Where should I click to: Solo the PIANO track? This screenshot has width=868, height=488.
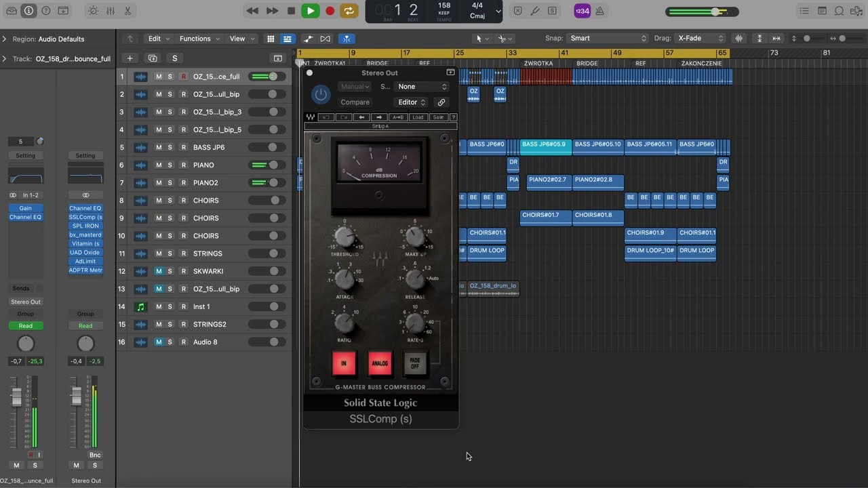click(x=170, y=165)
